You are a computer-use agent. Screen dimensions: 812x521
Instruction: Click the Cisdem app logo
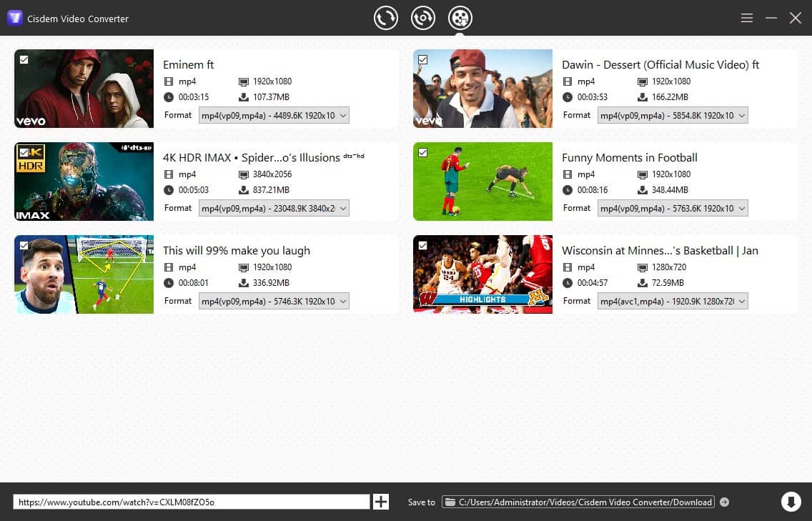point(14,18)
